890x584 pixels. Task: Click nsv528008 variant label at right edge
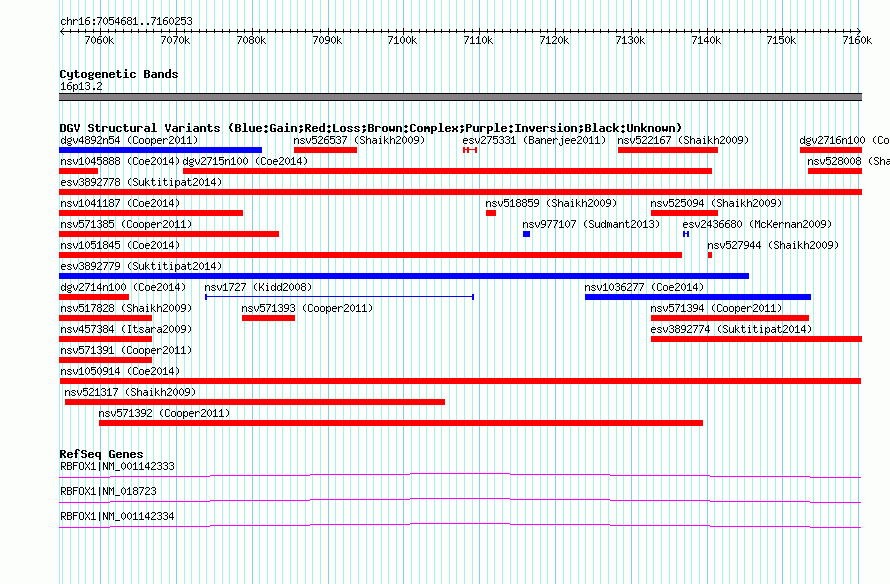pos(848,161)
